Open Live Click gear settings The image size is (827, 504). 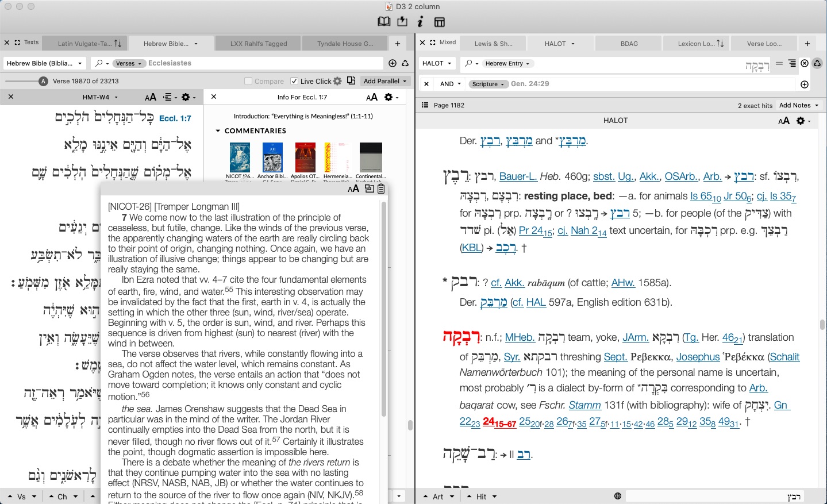[x=337, y=81]
